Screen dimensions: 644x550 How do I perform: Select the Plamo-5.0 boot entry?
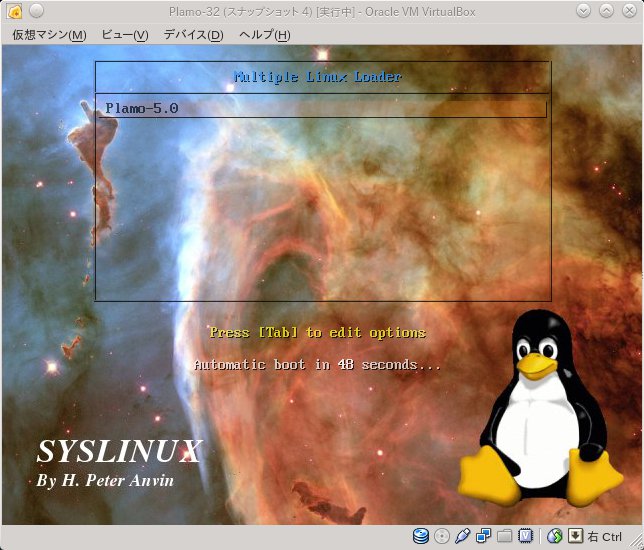[322, 108]
